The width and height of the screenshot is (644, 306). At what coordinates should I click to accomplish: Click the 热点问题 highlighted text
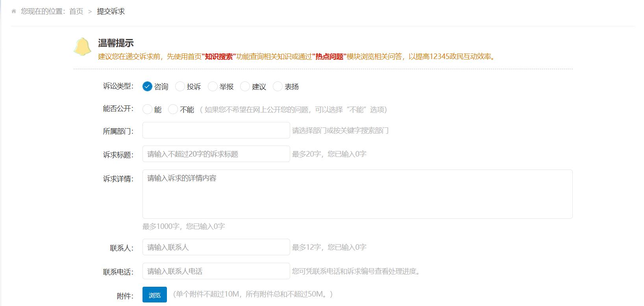pyautogui.click(x=329, y=57)
